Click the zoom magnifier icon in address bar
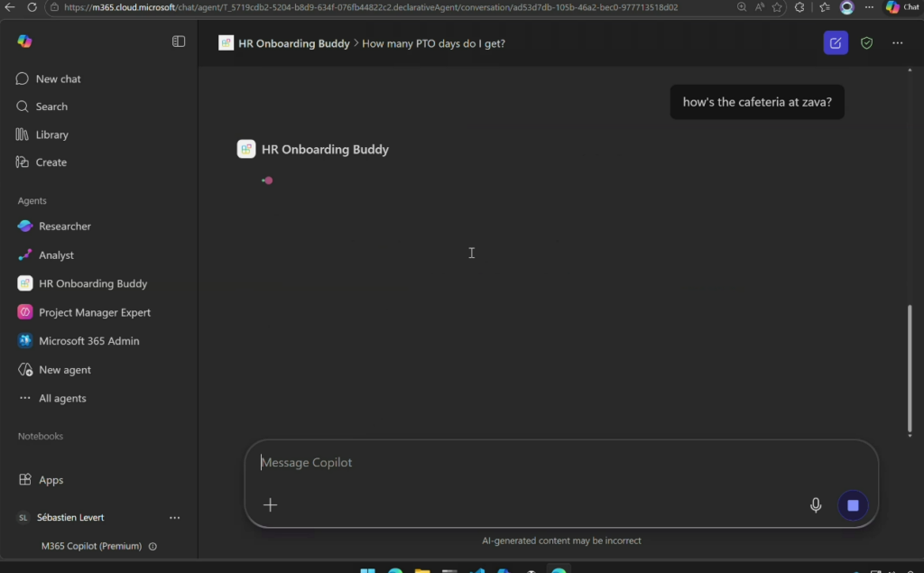 (742, 7)
